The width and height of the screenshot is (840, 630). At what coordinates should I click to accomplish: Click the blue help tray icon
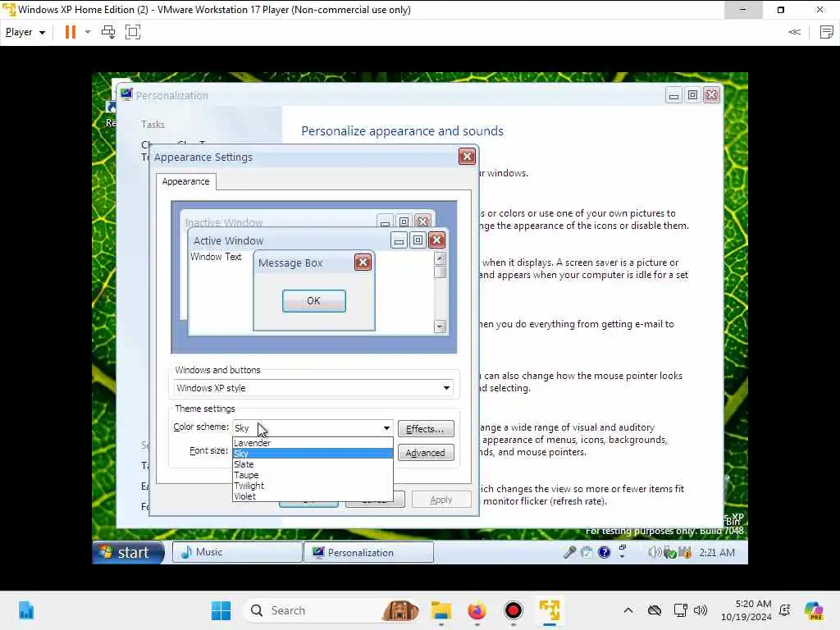click(x=605, y=552)
